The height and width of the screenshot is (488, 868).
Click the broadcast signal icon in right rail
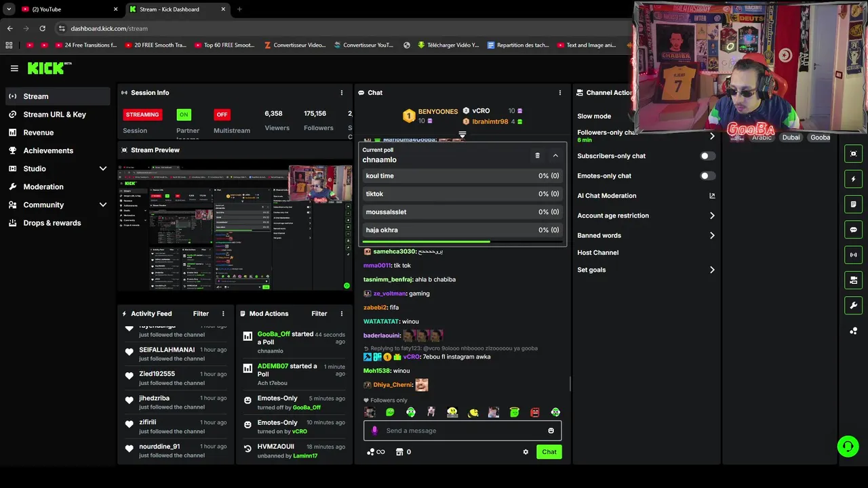(854, 255)
